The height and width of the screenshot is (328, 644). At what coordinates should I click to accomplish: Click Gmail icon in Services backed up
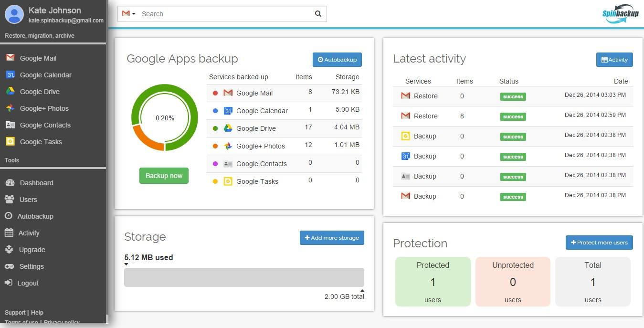228,93
